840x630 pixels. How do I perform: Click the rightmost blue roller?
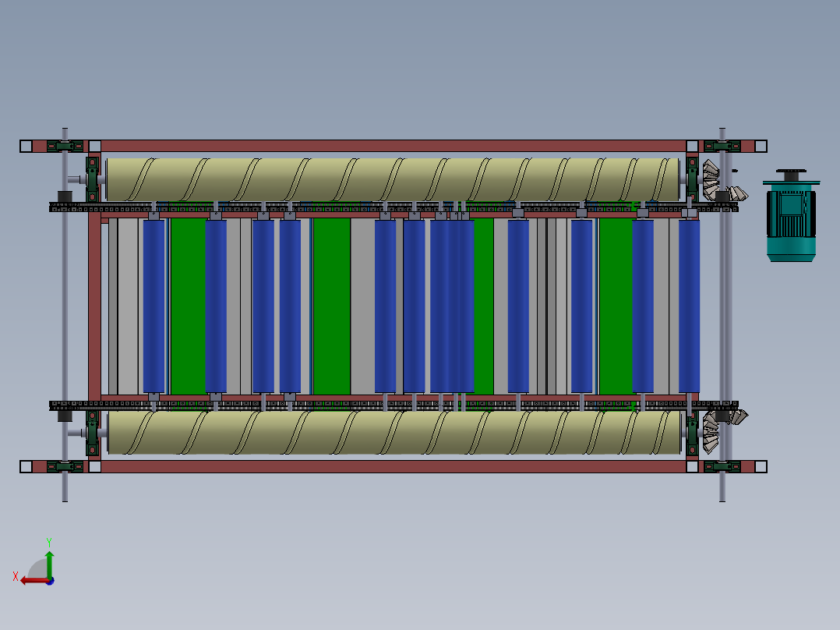coord(689,306)
